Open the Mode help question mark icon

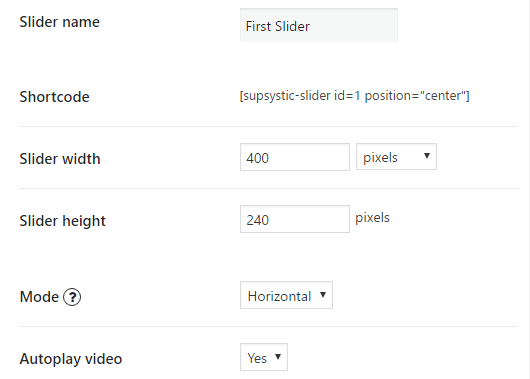tap(72, 297)
